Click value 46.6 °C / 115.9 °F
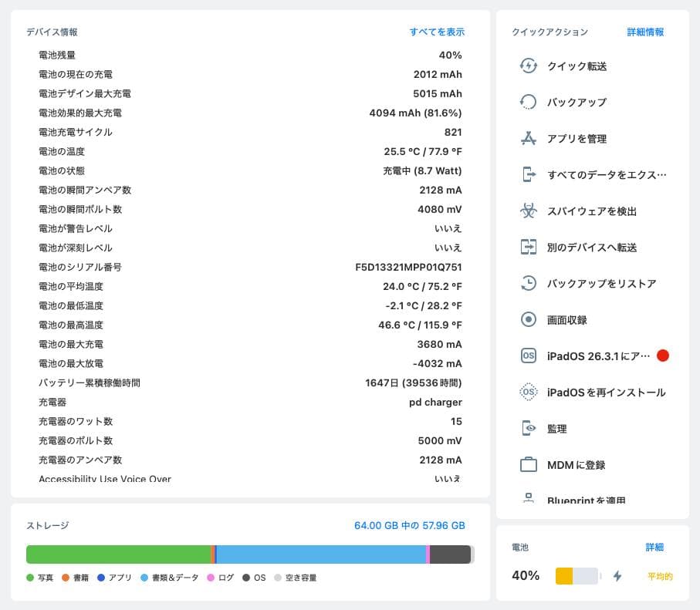700x610 pixels. (420, 325)
